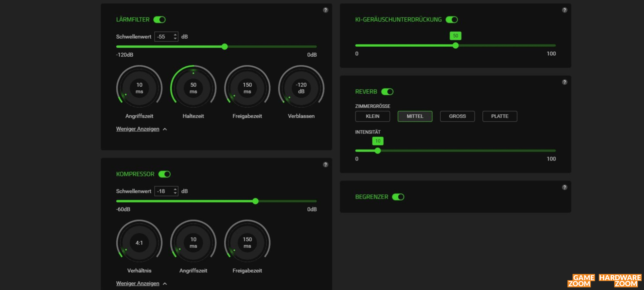The image size is (644, 290).
Task: Click the 100 maximum label under Intensität slider
Action: coord(551,159)
